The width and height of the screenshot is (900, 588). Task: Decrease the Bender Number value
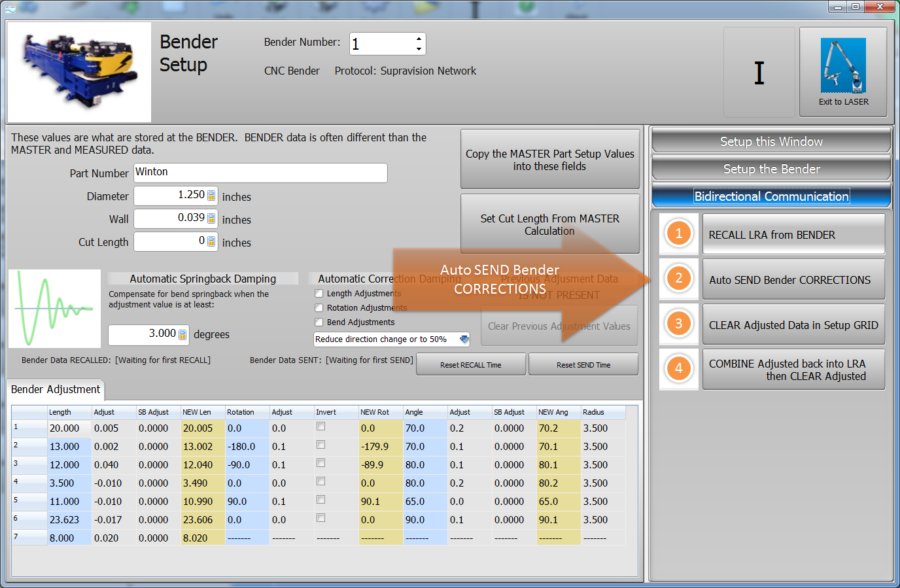pos(419,49)
